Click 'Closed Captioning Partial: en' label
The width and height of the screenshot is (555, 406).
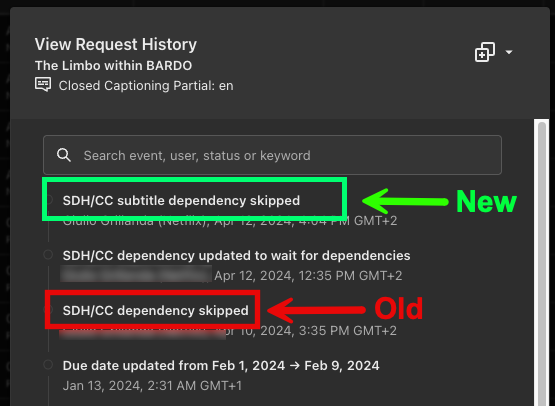coord(146,86)
